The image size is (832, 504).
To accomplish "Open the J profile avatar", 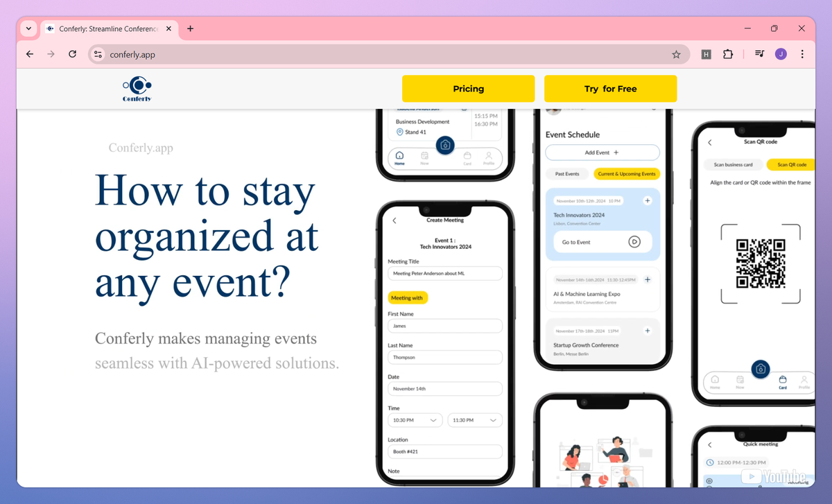I will coord(781,54).
